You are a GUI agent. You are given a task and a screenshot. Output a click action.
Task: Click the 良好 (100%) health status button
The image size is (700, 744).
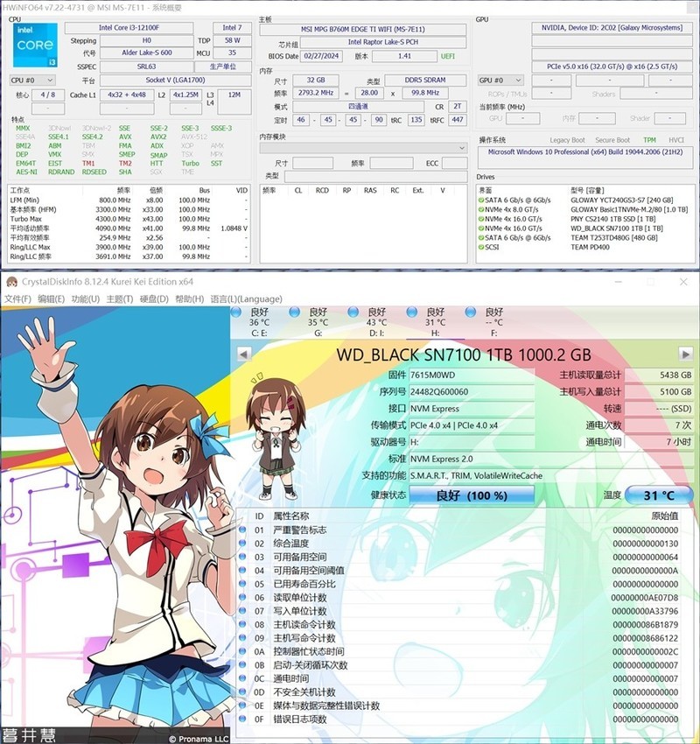click(472, 494)
